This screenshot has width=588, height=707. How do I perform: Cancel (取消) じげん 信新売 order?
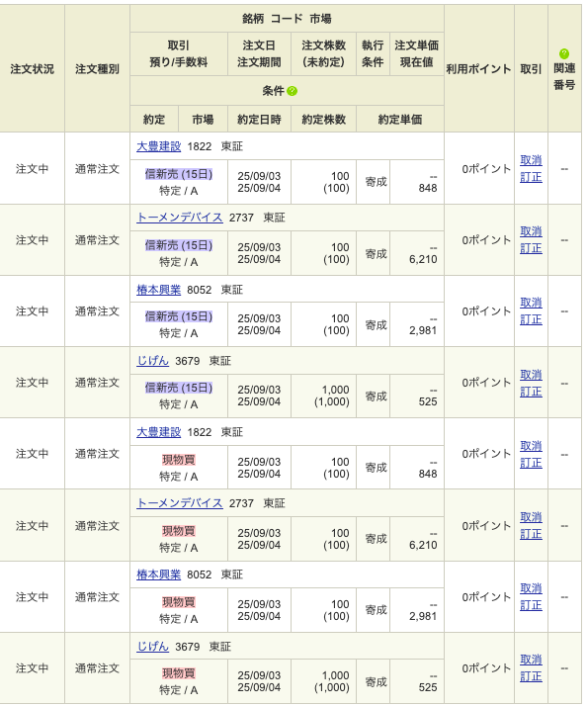[532, 375]
